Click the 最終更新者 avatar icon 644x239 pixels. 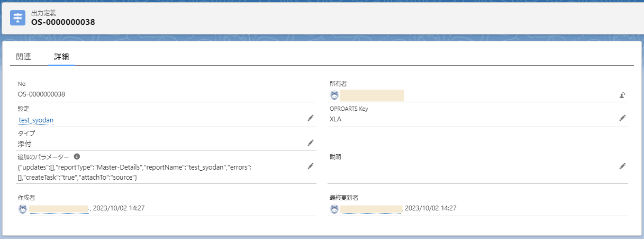(x=334, y=209)
